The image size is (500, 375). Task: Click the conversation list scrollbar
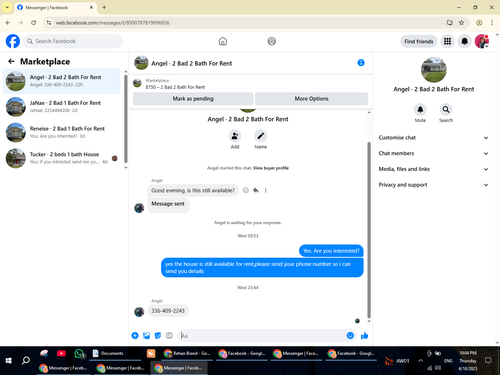[126, 118]
